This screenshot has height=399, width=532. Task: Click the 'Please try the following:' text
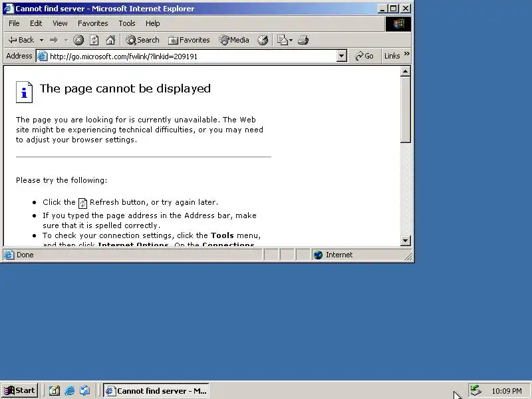point(61,180)
